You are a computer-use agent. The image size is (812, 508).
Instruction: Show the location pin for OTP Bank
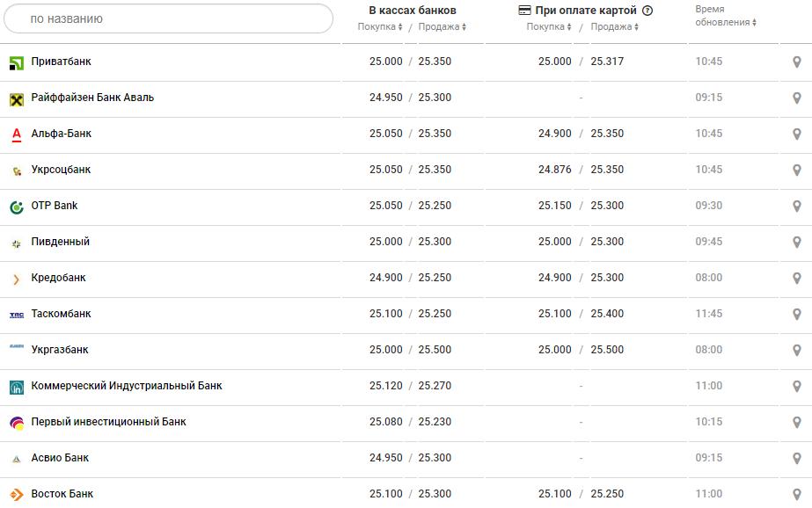point(796,207)
